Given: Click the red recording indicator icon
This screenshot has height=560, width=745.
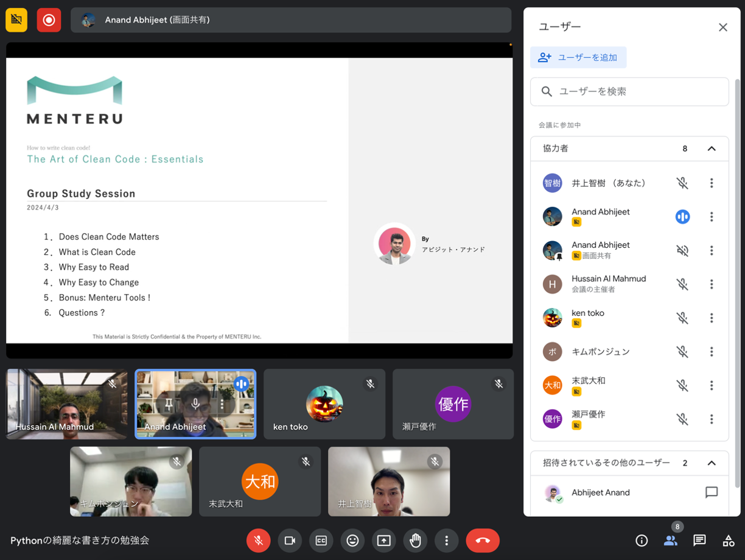Looking at the screenshot, I should tap(49, 20).
